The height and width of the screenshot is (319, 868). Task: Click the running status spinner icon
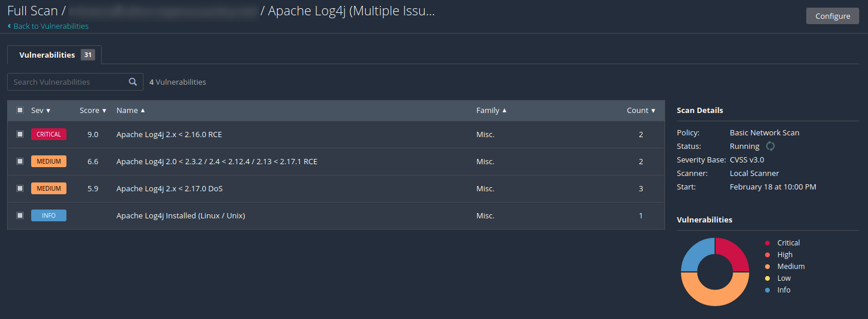click(770, 146)
